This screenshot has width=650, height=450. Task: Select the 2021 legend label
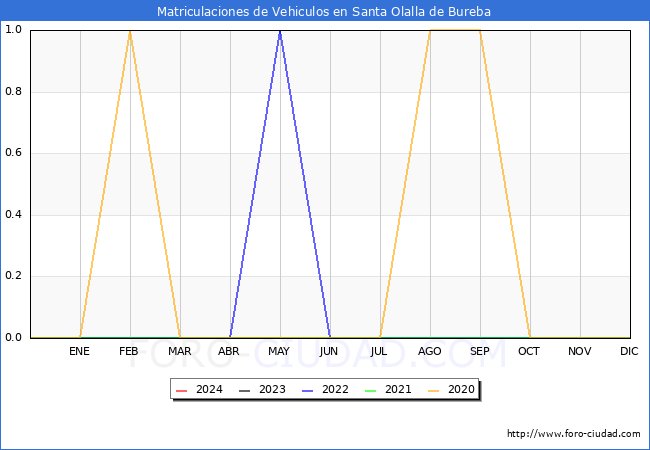click(398, 390)
